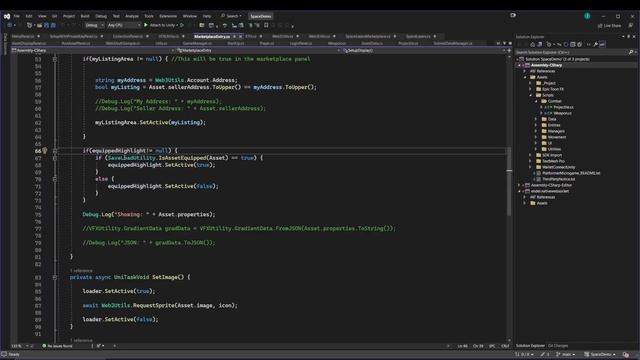
Task: Expand the References node under Assembly-CSharp
Action: [525, 71]
